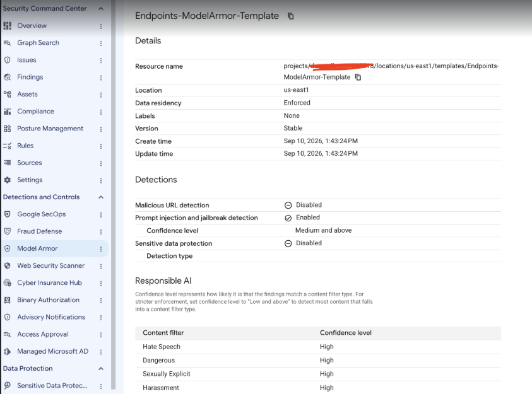
Task: Click the Sexually Explicit filter row
Action: [318, 374]
